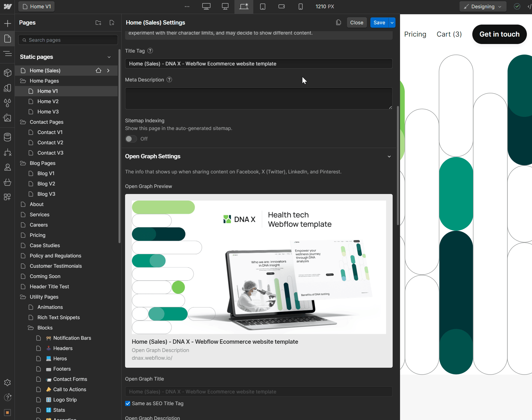Image resolution: width=532 pixels, height=420 pixels.
Task: Click Title Tag help question mark
Action: pos(150,51)
